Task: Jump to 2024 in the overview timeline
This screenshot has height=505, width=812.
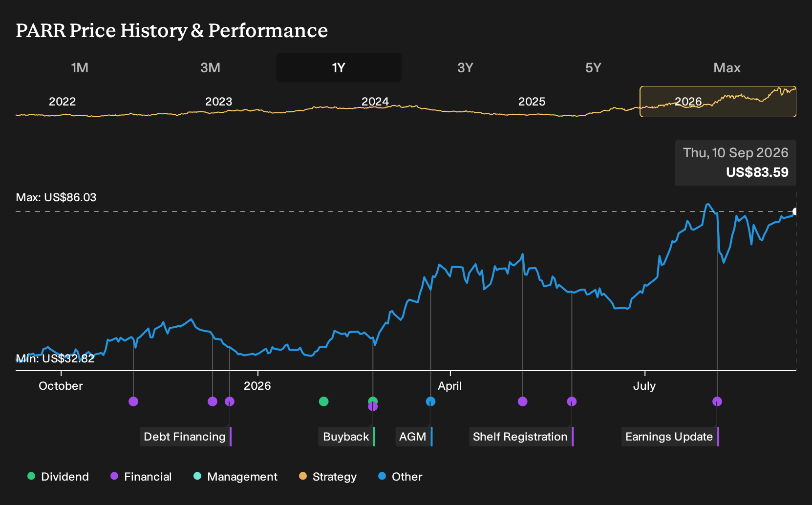Action: tap(375, 102)
